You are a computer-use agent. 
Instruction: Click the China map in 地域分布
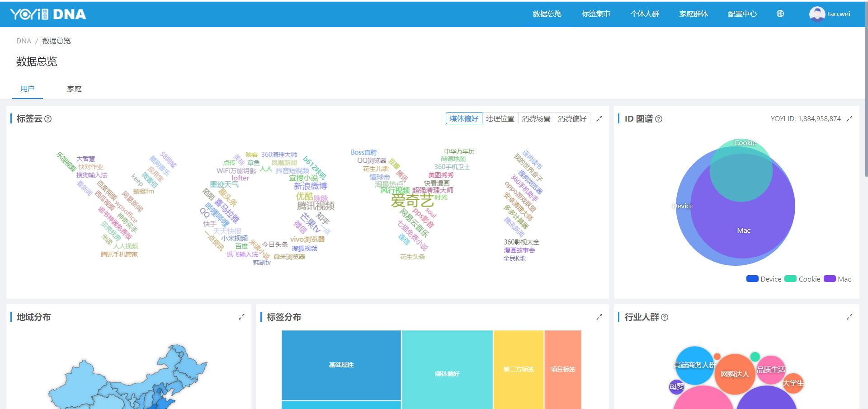click(128, 377)
